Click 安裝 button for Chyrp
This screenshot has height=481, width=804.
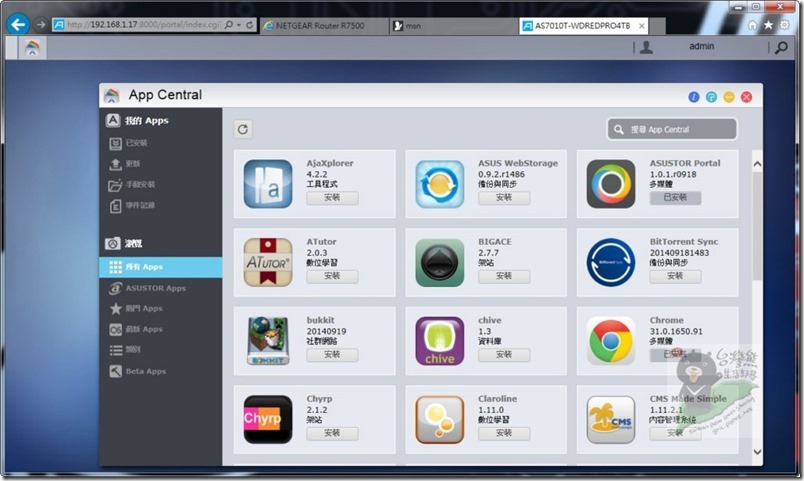tap(332, 433)
